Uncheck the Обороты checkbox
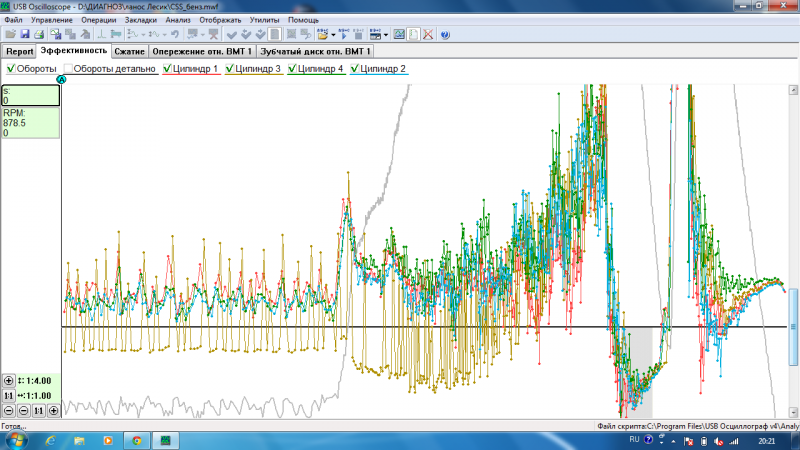 [11, 69]
